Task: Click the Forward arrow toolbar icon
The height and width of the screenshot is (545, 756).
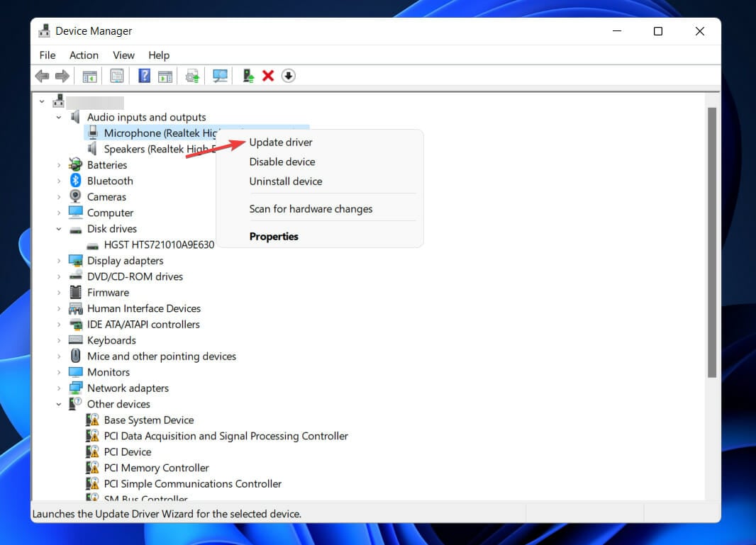Action: pos(62,76)
